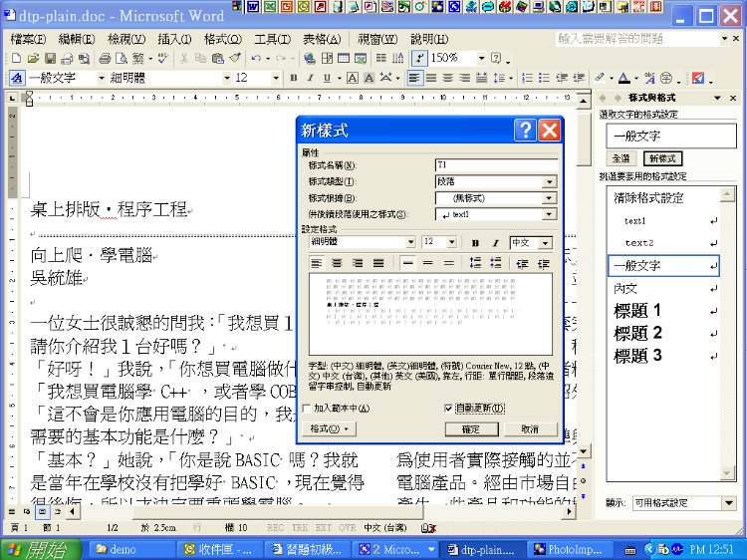Open the 檔案(F) menu
747x560 pixels.
(x=28, y=39)
